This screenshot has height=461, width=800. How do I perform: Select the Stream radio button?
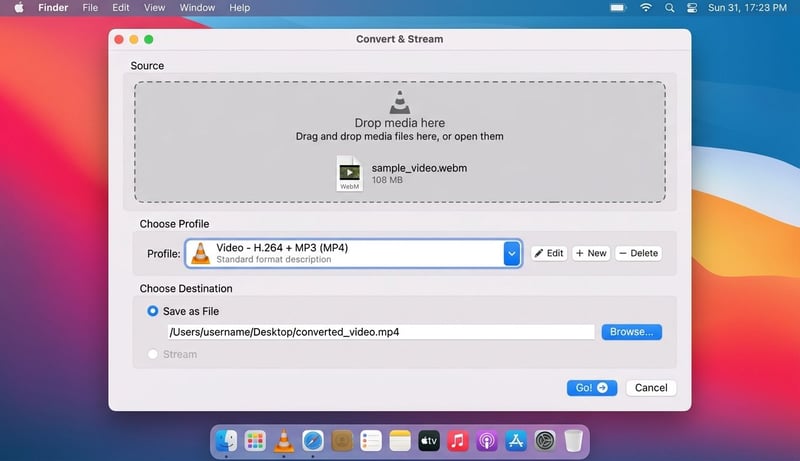153,354
